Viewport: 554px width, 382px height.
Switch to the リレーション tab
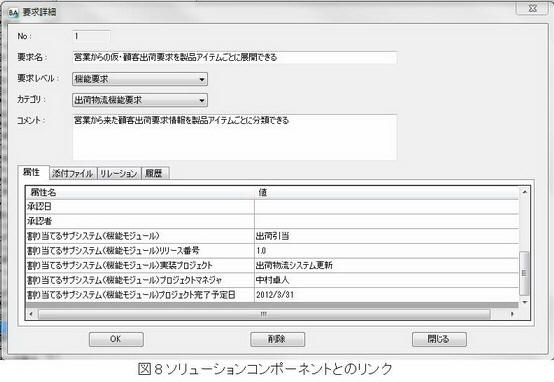tap(119, 173)
